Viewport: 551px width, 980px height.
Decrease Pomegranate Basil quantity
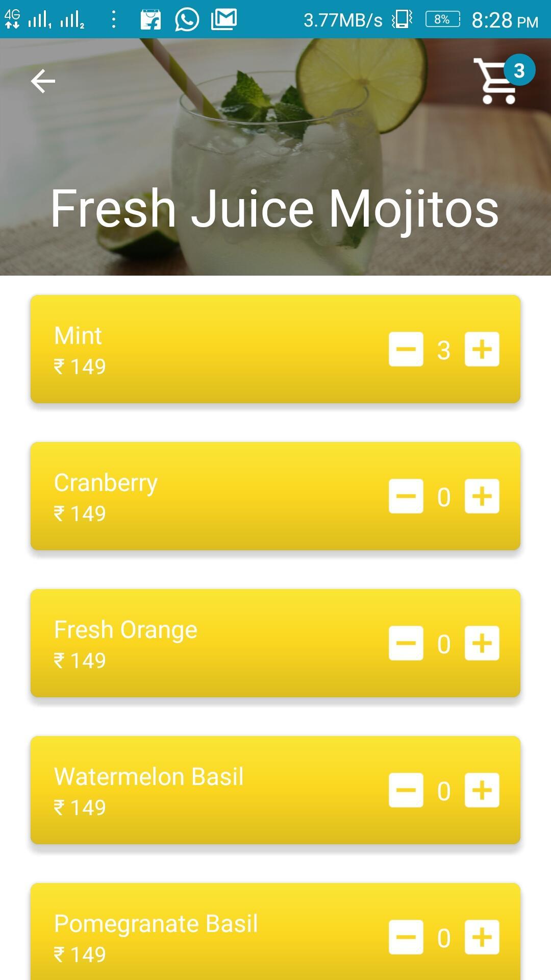click(x=406, y=938)
